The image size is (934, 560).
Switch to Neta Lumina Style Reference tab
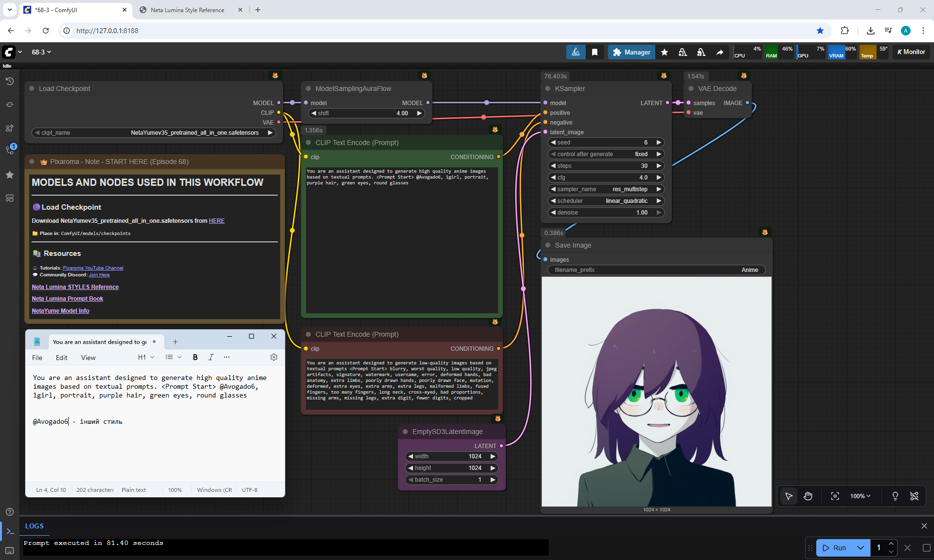point(187,10)
